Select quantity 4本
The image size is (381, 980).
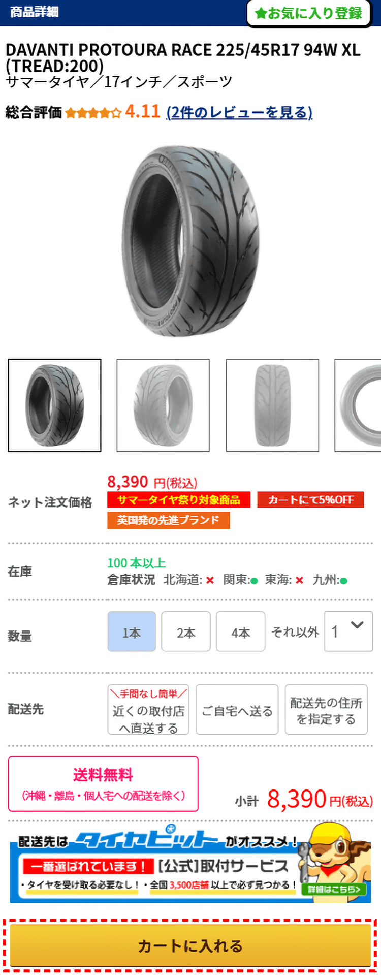click(241, 631)
